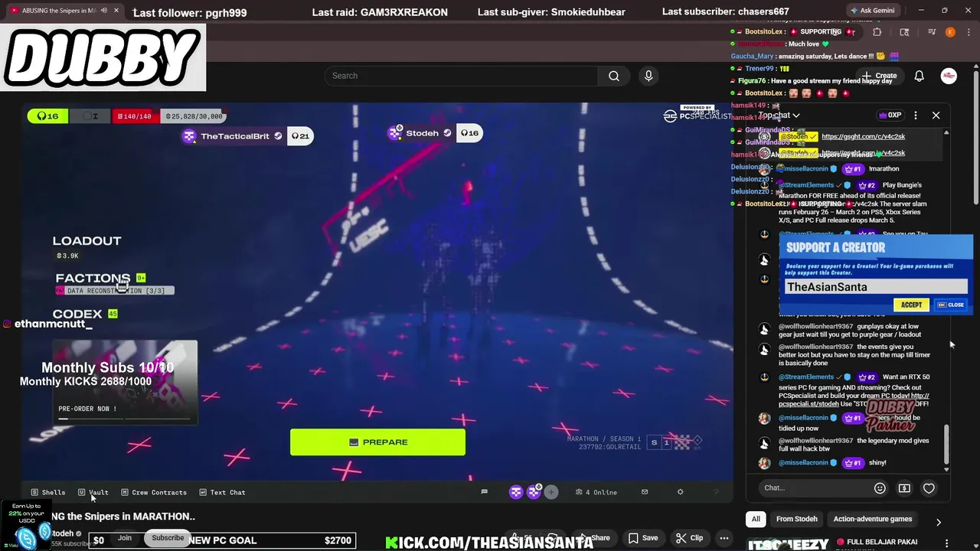Click the in-game chat bubble icon

[x=484, y=492]
